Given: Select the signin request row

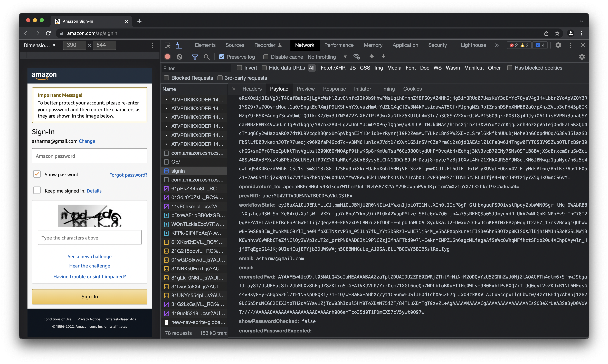Looking at the screenshot, I should click(194, 171).
